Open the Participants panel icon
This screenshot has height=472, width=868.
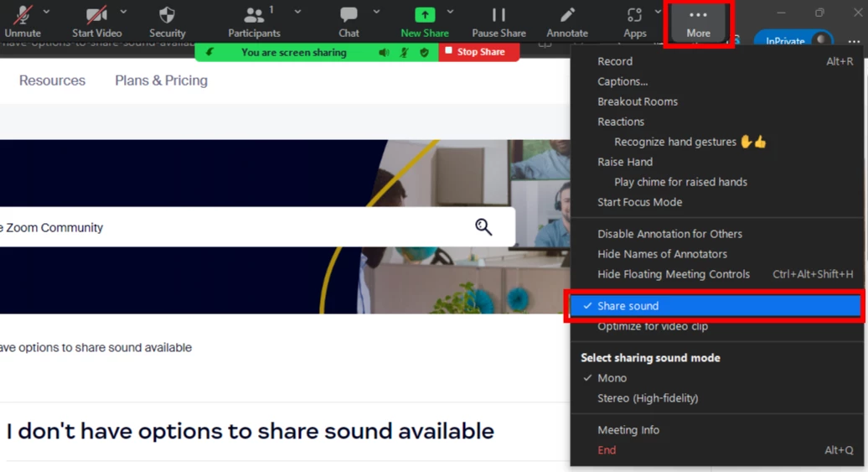[x=254, y=15]
